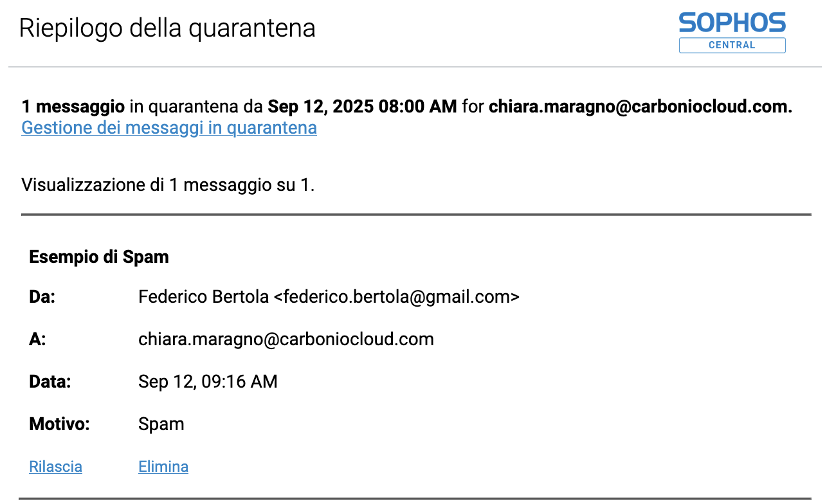The image size is (836, 504).
Task: Open Gestione dei messaggi in quarantena link
Action: pyautogui.click(x=169, y=127)
